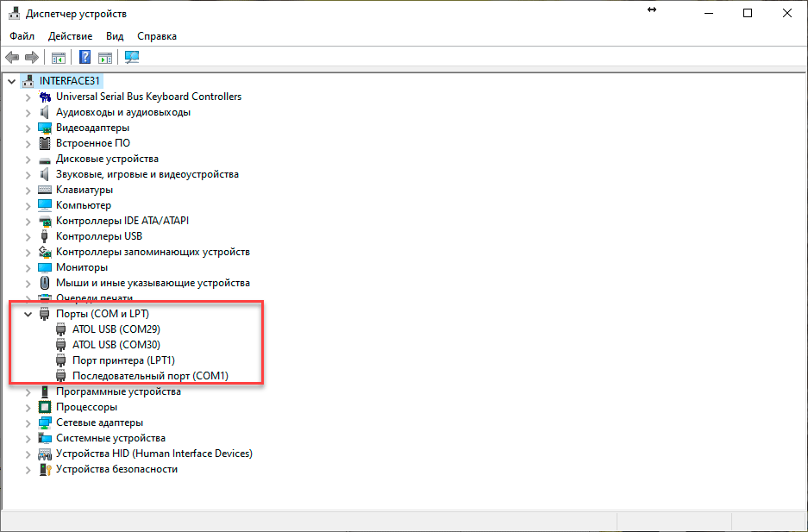Click the Дисковые устройства drive icon
Viewport: 808px width, 532px height.
tap(46, 160)
